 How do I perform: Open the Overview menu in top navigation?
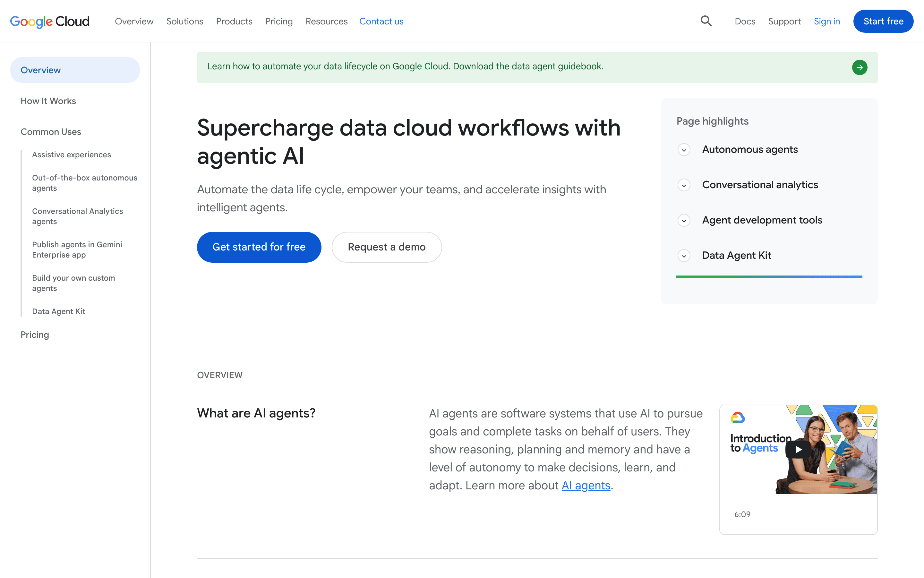tap(134, 22)
